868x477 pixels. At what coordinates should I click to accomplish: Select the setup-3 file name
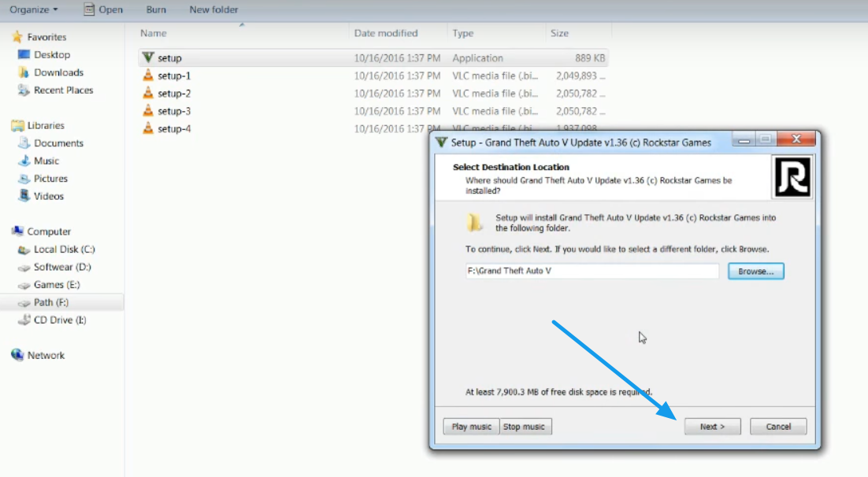coord(174,111)
